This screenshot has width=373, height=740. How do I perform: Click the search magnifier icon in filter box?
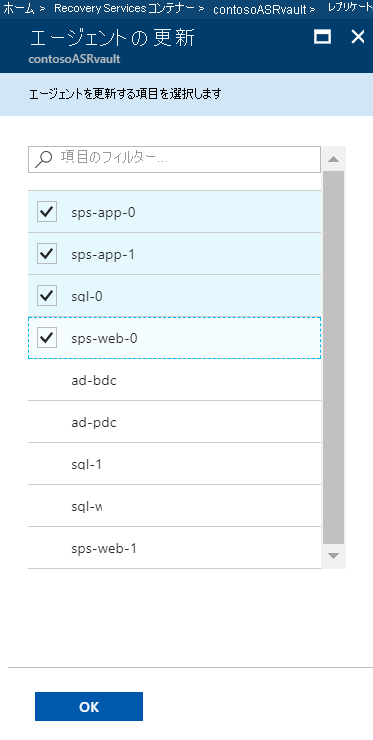(43, 159)
